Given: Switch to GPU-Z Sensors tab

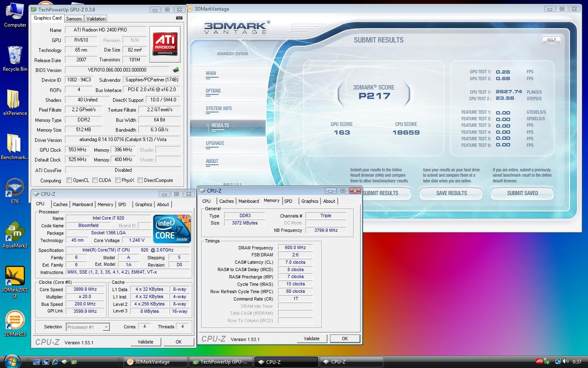Looking at the screenshot, I should pos(74,19).
